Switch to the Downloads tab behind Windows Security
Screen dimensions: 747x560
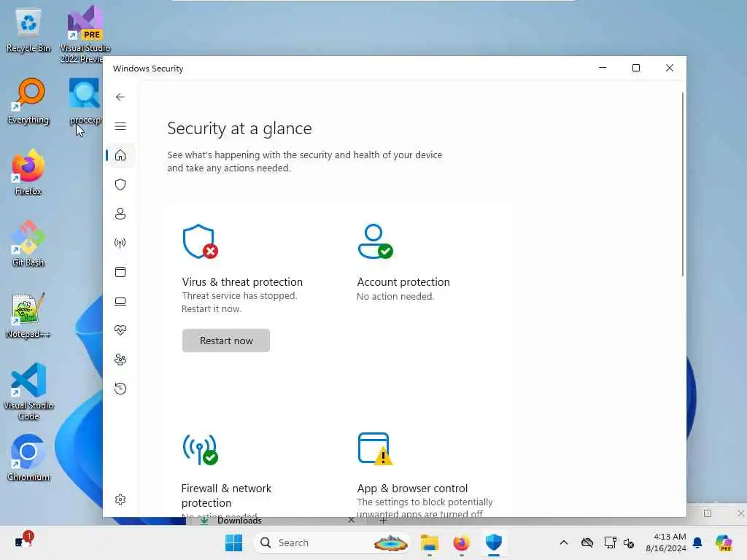239,521
